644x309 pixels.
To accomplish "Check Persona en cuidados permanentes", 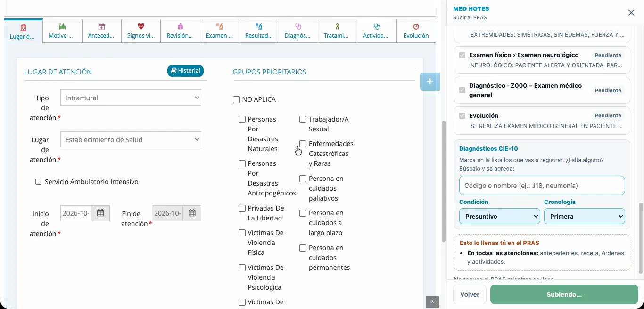I will [x=303, y=248].
